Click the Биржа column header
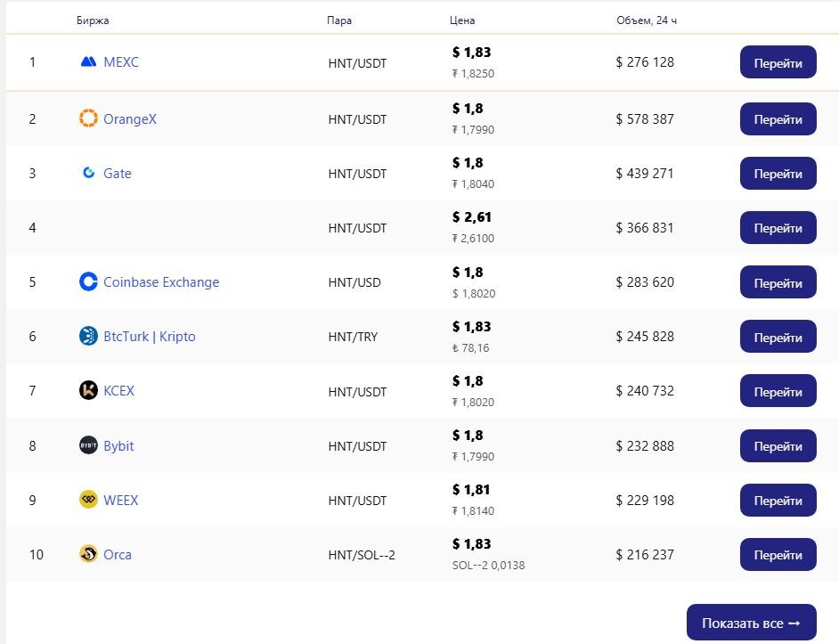The height and width of the screenshot is (644, 839). coord(93,20)
